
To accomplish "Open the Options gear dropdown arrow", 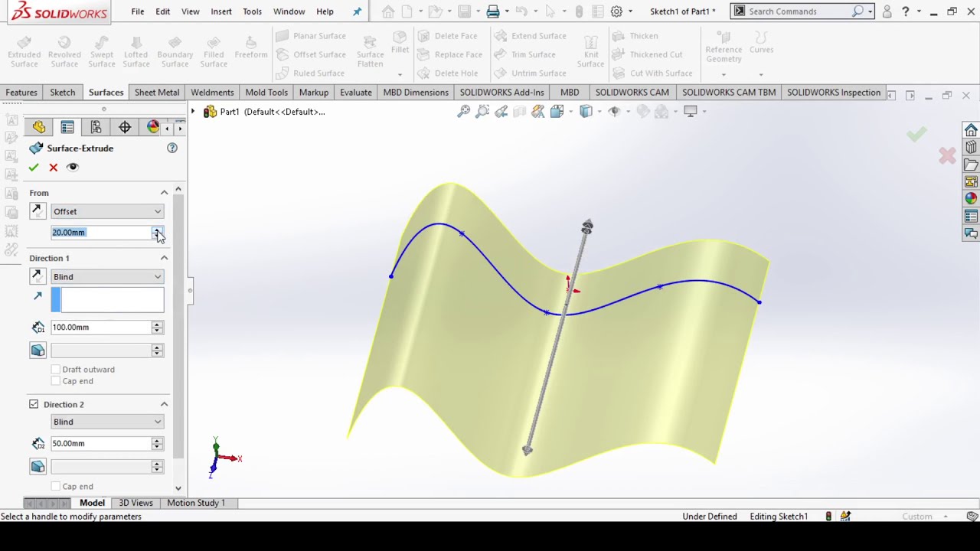I will pyautogui.click(x=630, y=11).
